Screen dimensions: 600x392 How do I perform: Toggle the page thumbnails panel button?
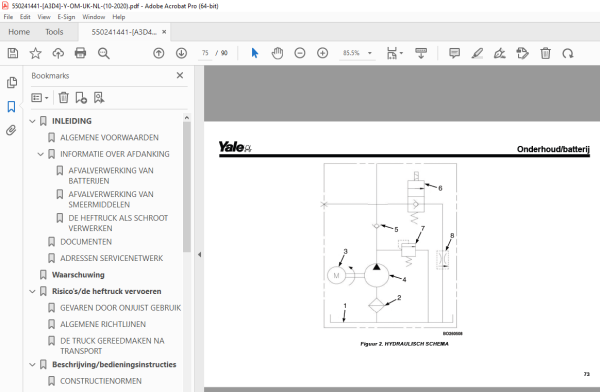pos(11,82)
